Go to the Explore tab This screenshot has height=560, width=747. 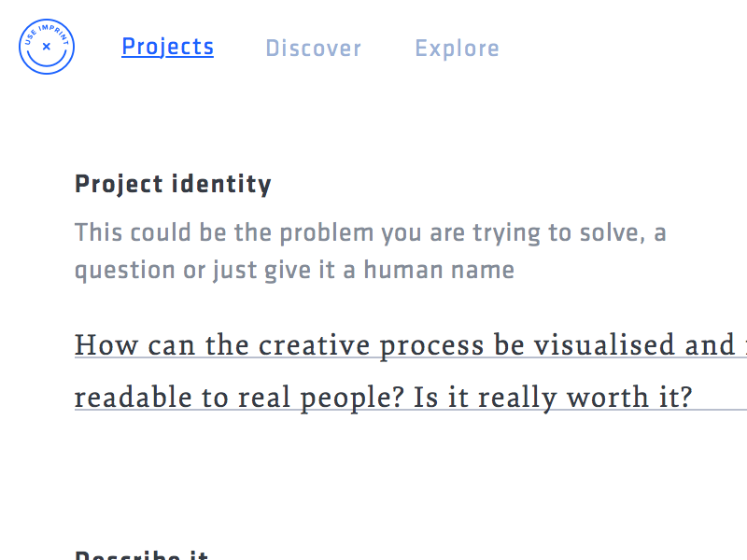click(457, 49)
